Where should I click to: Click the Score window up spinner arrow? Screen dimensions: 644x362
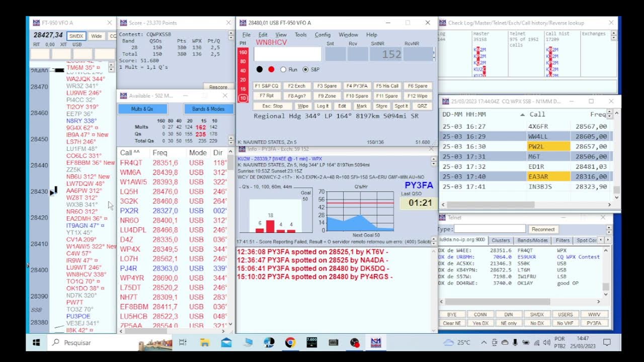(x=230, y=33)
